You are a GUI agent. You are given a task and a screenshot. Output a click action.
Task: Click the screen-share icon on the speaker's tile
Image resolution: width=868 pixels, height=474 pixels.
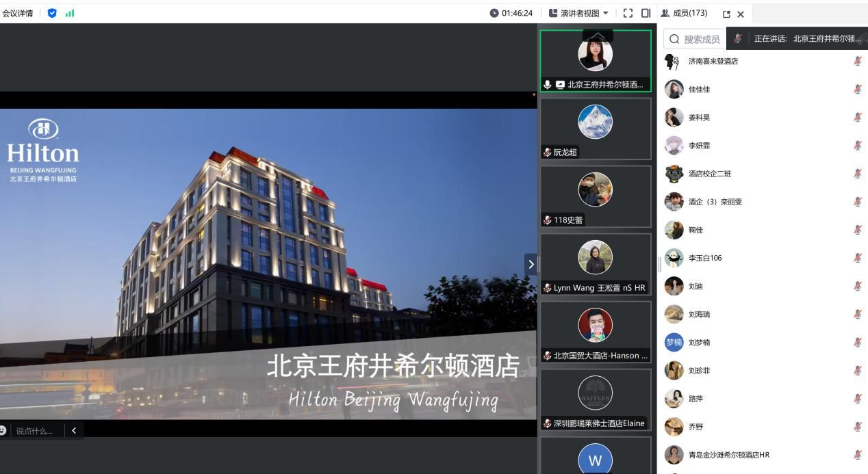click(x=560, y=85)
